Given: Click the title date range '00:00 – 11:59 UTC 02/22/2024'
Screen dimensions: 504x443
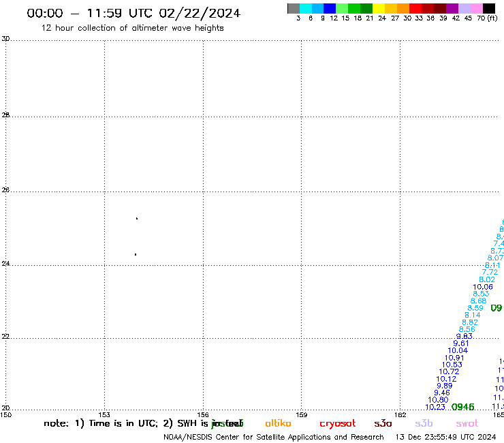Looking at the screenshot, I should (x=133, y=13).
